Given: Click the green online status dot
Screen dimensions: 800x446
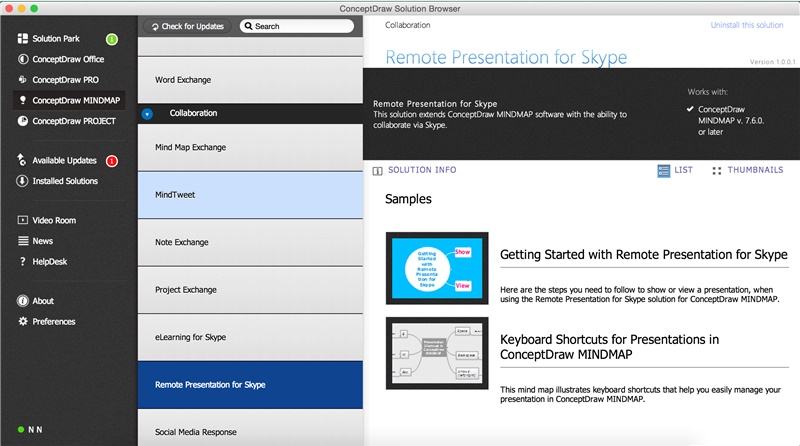Looking at the screenshot, I should pyautogui.click(x=21, y=430).
